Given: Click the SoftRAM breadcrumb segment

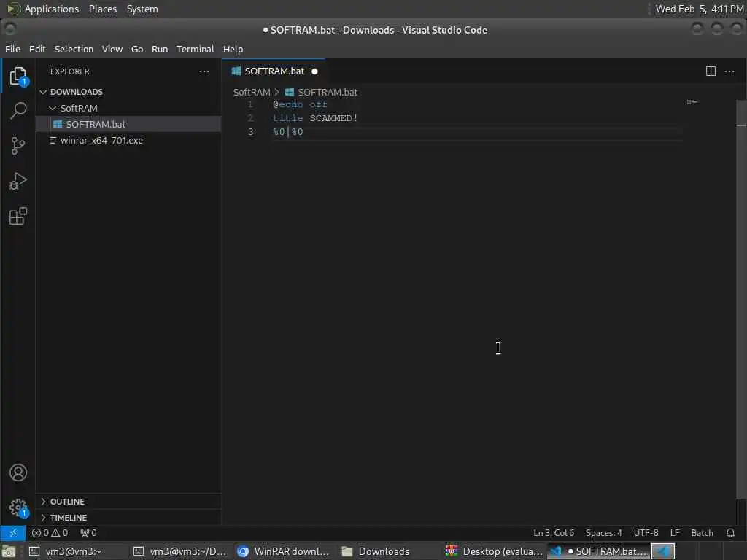Looking at the screenshot, I should coord(252,92).
